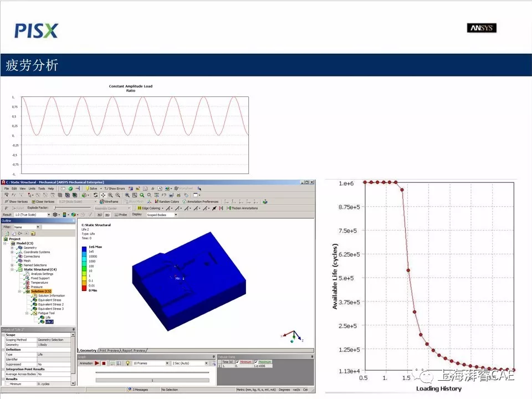Open the Tools menu
This screenshot has height=399, width=532.
42,188
